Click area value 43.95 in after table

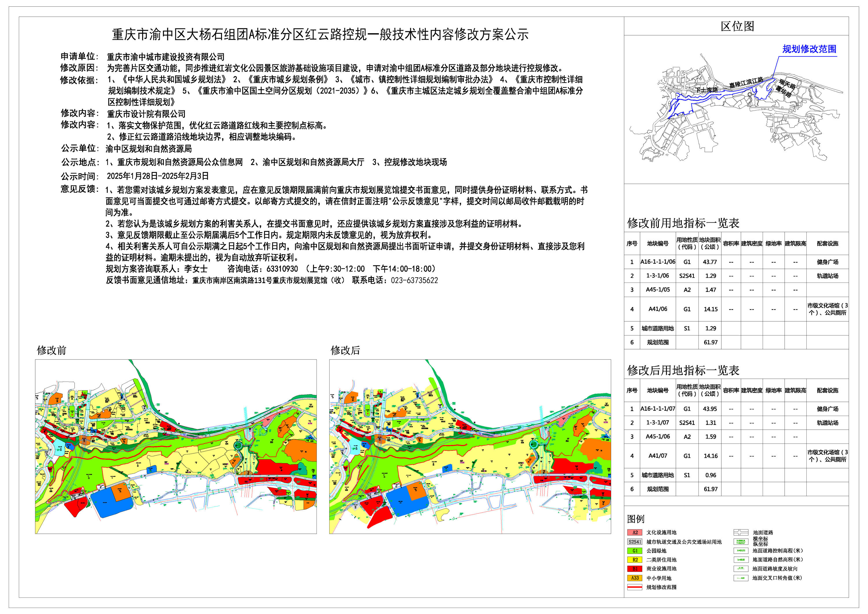(x=710, y=409)
